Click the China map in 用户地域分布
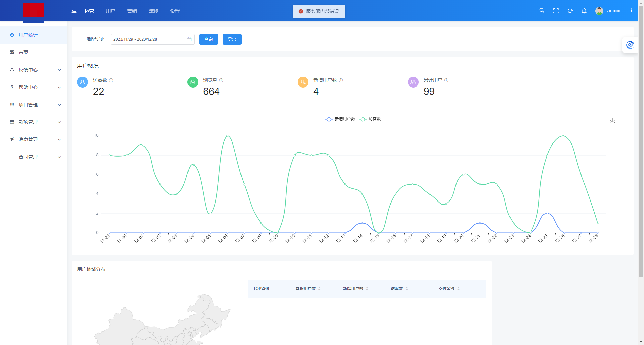This screenshot has height=345, width=644. (162, 320)
